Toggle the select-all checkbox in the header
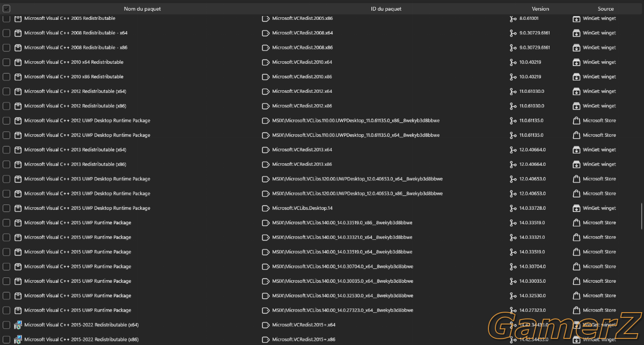This screenshot has width=644, height=345. [x=6, y=9]
